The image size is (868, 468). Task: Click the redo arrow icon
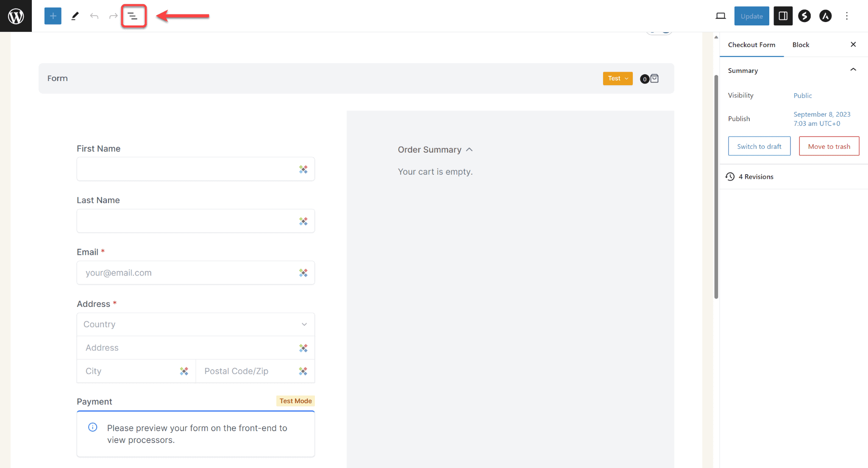point(114,16)
